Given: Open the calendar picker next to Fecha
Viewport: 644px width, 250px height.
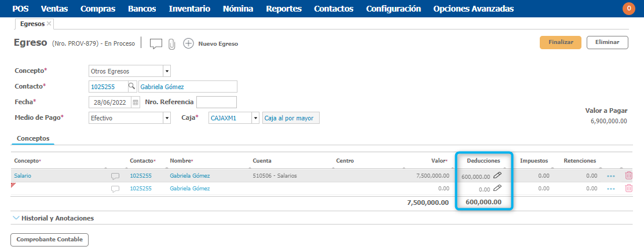Looking at the screenshot, I should (136, 102).
